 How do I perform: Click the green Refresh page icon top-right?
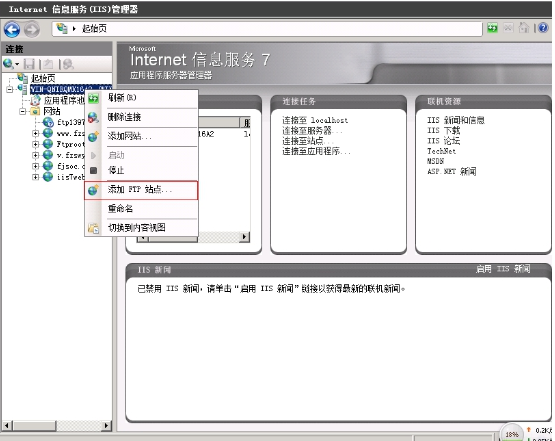(492, 28)
